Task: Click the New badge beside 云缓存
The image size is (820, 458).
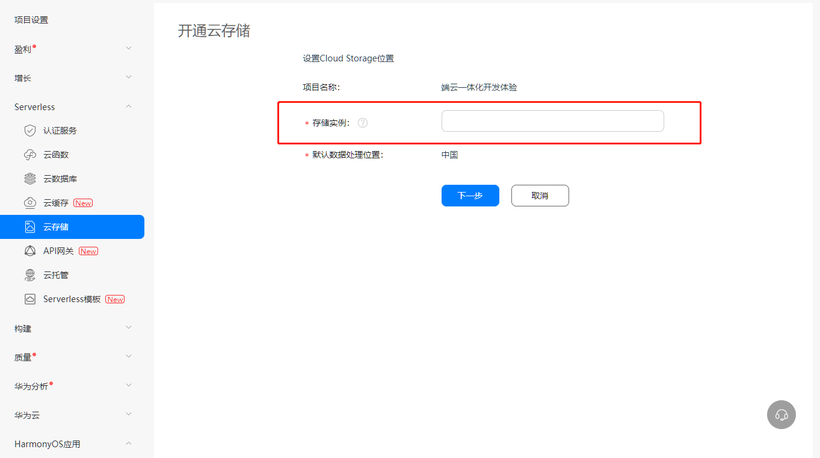Action: pyautogui.click(x=83, y=203)
